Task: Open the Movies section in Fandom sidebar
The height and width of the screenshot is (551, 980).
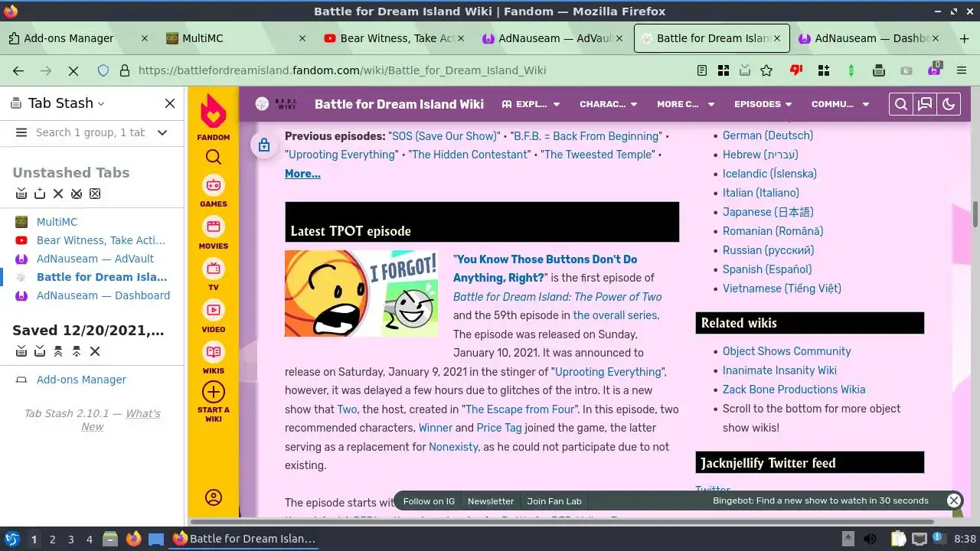Action: (214, 233)
